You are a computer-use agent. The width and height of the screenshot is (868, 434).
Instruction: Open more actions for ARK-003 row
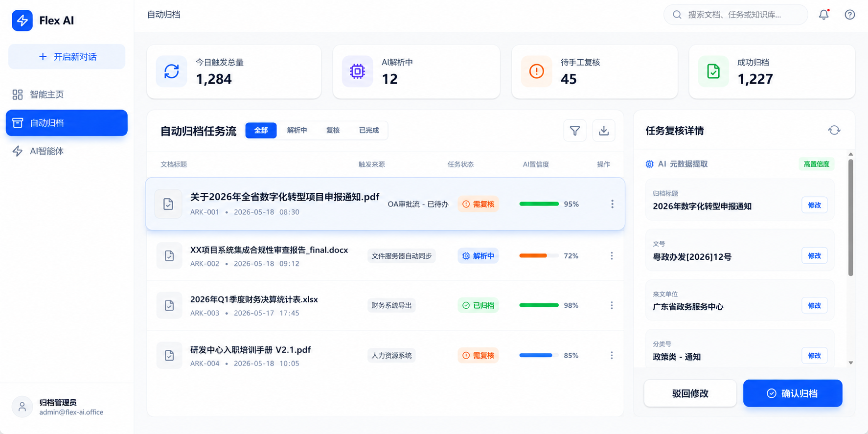[612, 305]
